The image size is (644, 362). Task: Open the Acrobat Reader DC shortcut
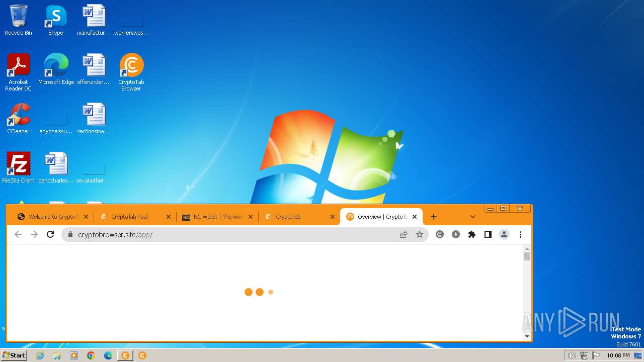tap(18, 72)
